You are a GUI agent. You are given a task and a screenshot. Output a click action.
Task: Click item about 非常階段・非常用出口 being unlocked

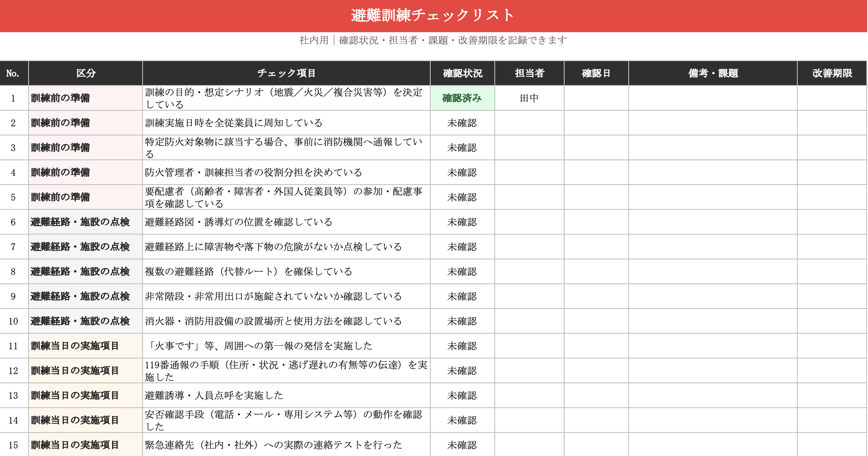point(286,296)
